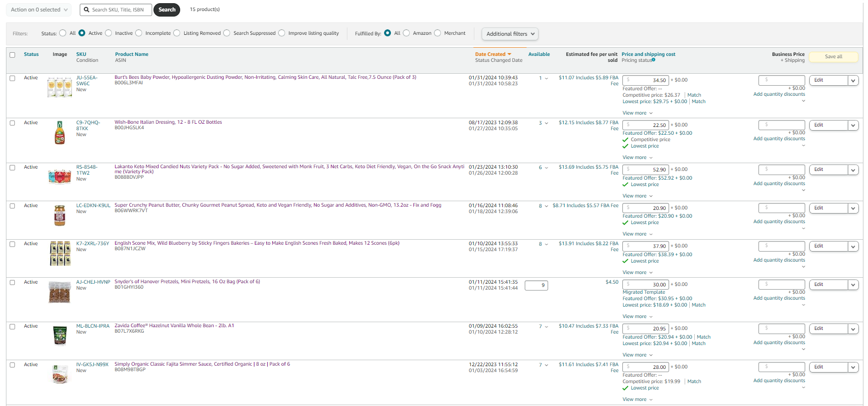This screenshot has width=868, height=406.
Task: Select Listing Removed status filter
Action: pyautogui.click(x=177, y=33)
